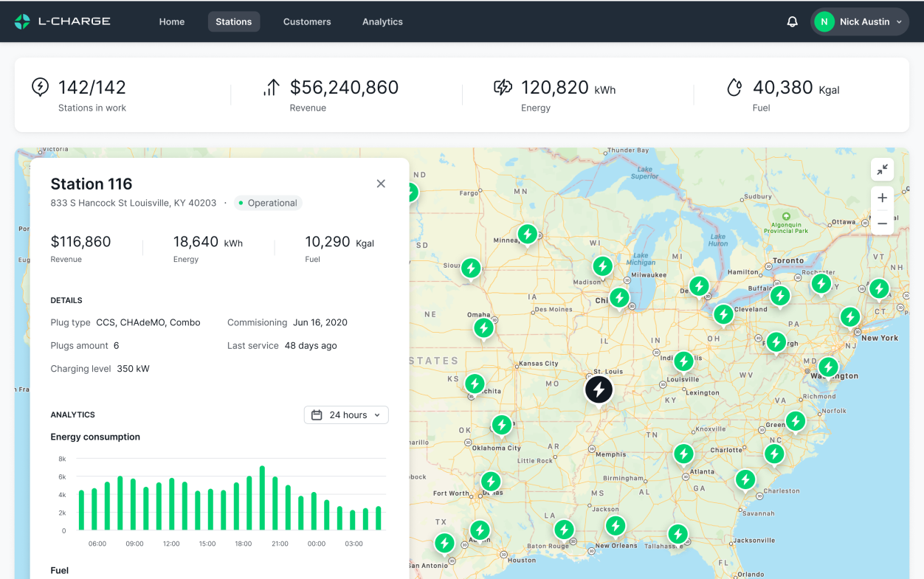Select the black station marker near St. Louis
The height and width of the screenshot is (579, 924).
tap(599, 389)
